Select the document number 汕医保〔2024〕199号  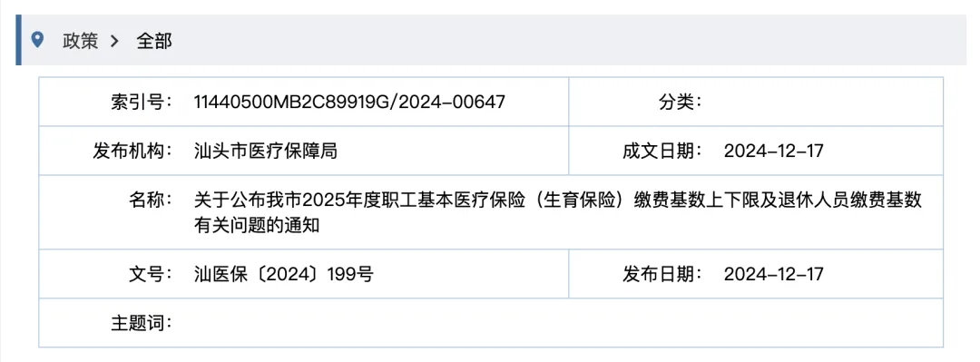coord(284,274)
